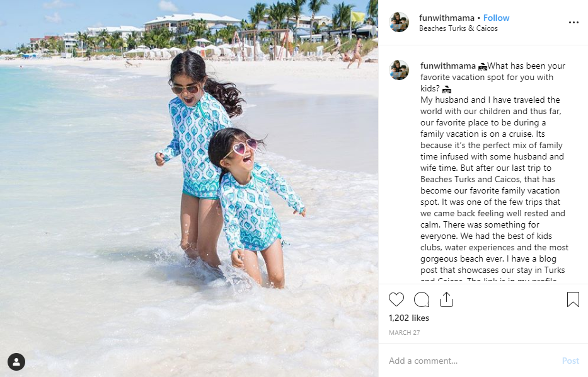Like the post with heart icon
588x377 pixels.
(x=396, y=299)
